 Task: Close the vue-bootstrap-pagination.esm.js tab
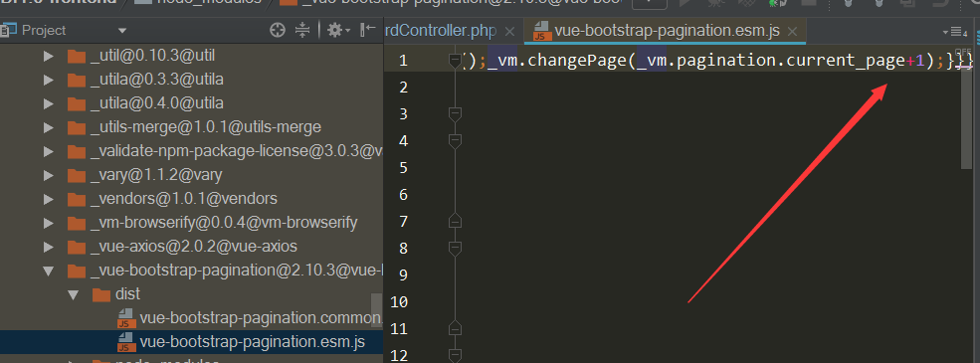pos(793,31)
